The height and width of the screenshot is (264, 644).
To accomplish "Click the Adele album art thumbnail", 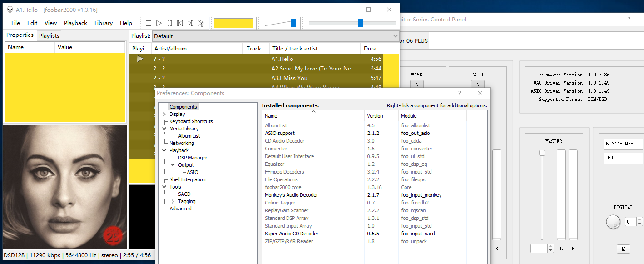I will tap(65, 187).
